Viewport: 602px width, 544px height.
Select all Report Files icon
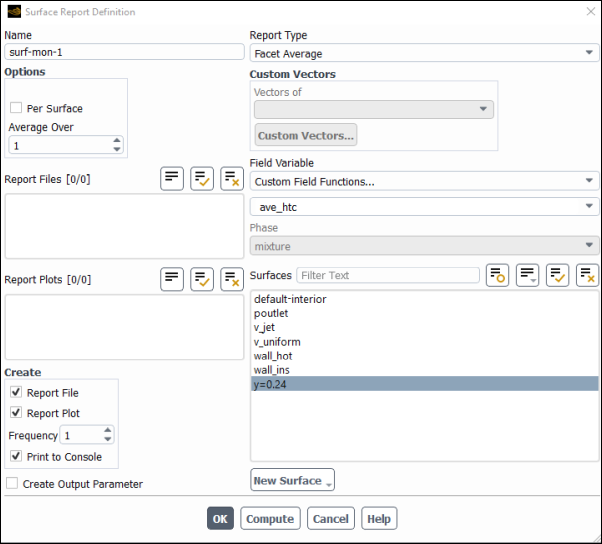coord(202,179)
